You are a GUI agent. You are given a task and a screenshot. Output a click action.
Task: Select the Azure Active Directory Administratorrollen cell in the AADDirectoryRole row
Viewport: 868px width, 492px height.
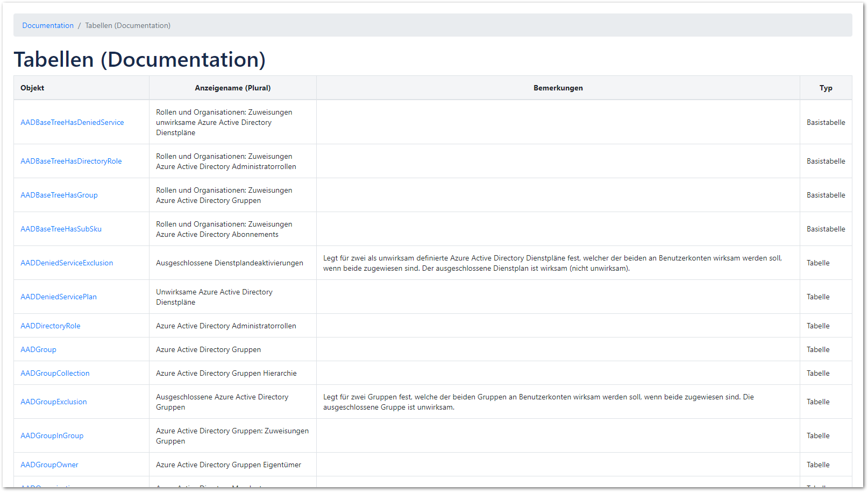click(x=233, y=326)
